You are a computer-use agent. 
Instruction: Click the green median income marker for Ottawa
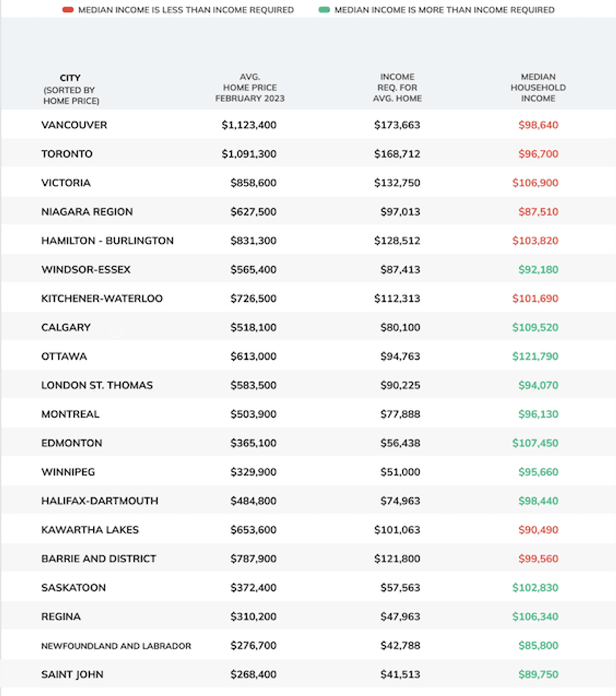539,356
